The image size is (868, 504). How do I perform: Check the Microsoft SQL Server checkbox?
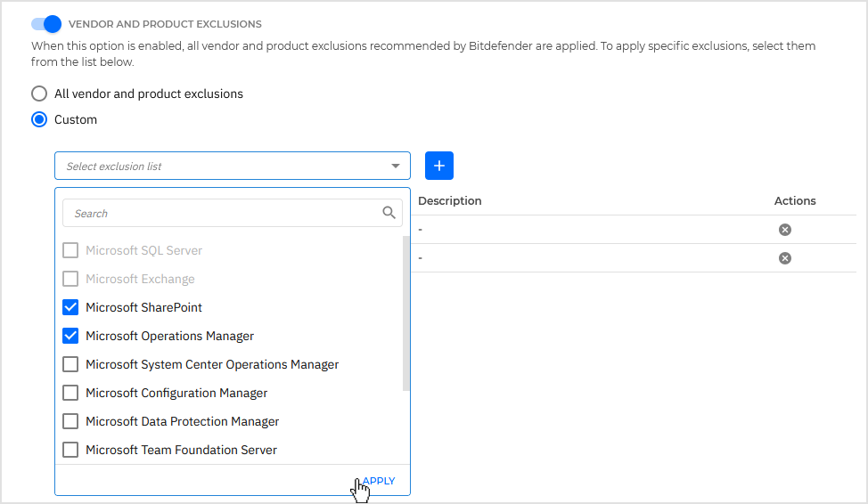point(70,250)
